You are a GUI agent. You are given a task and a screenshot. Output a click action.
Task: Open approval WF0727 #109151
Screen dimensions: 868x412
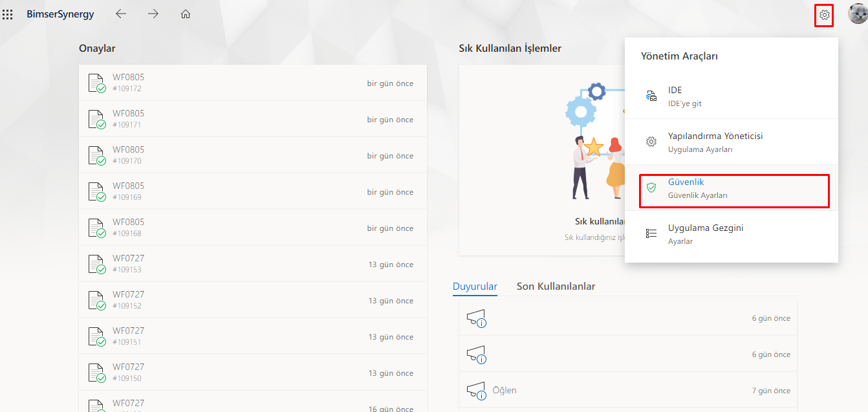(x=253, y=336)
